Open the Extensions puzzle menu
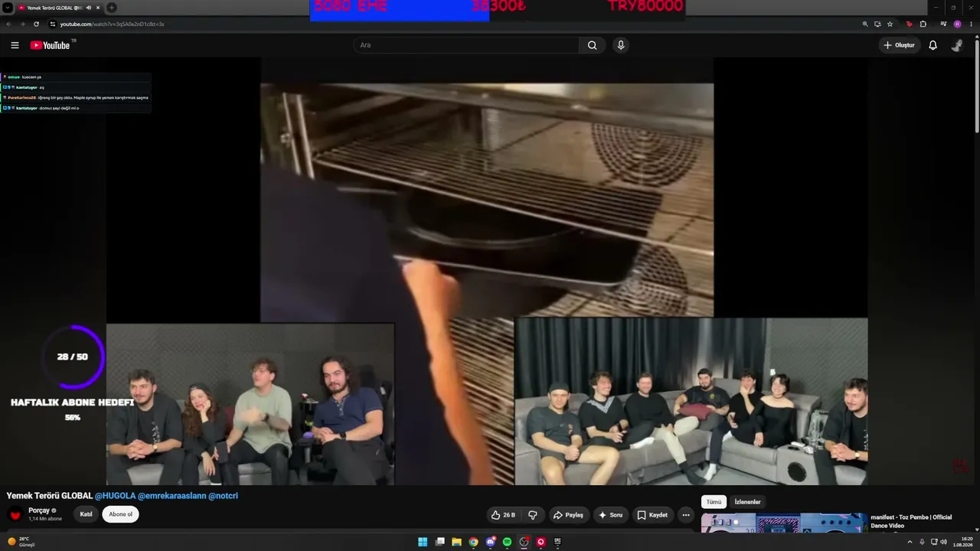Screen dimensions: 980x551 click(923, 24)
